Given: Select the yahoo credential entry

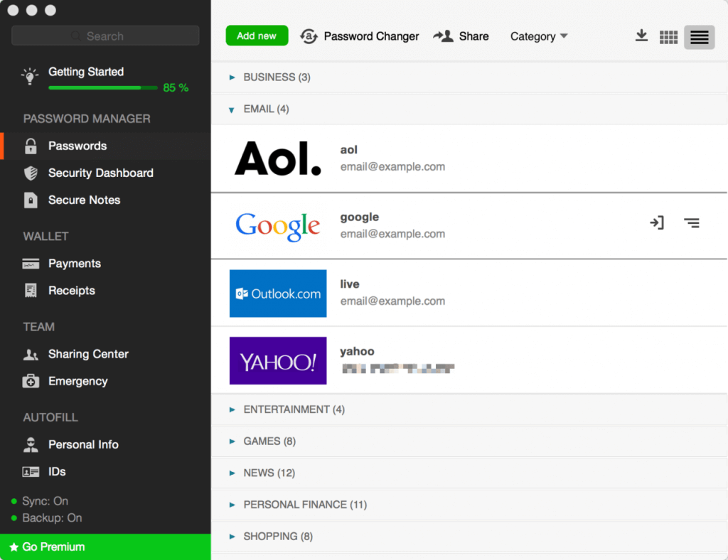Looking at the screenshot, I should coord(469,360).
